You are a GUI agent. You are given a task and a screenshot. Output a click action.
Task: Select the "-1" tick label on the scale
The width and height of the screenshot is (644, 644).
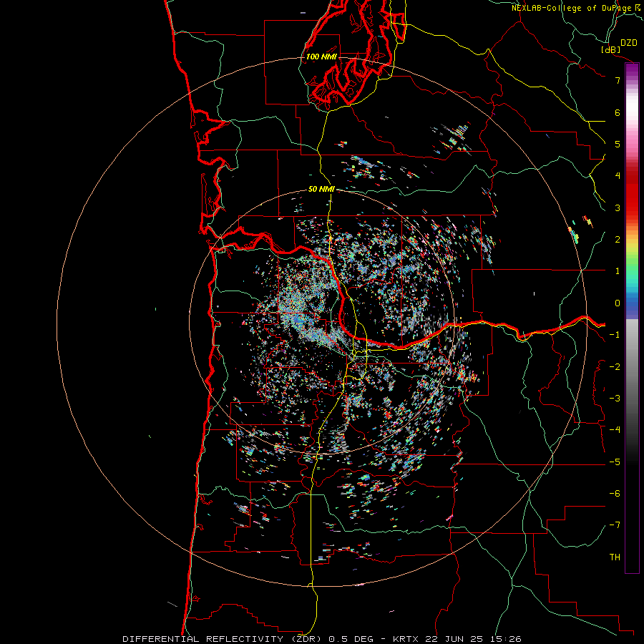(615, 335)
